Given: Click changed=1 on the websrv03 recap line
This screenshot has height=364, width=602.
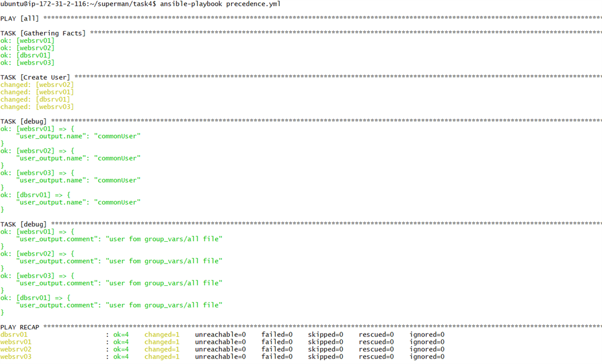Looking at the screenshot, I should 162,356.
